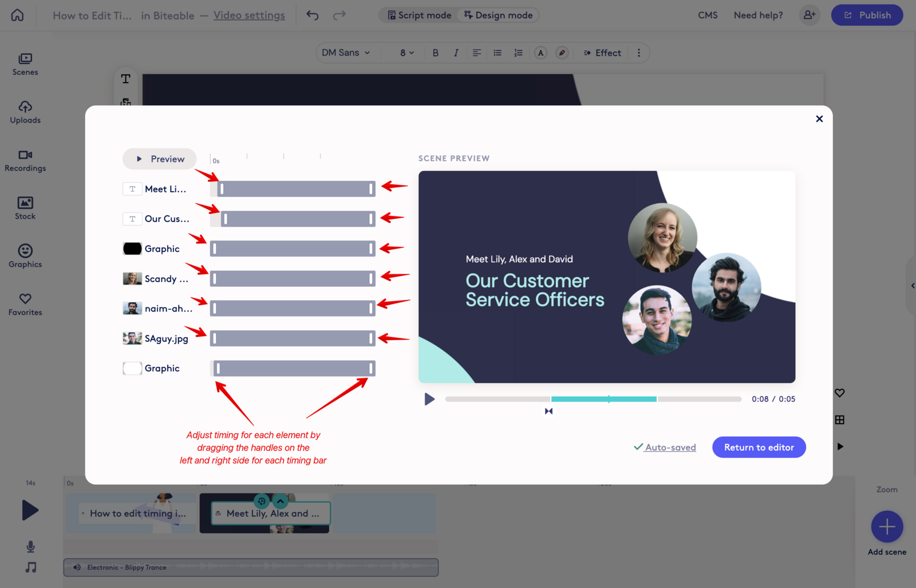Open the font size 8 dropdown
This screenshot has width=916, height=588.
(x=407, y=53)
